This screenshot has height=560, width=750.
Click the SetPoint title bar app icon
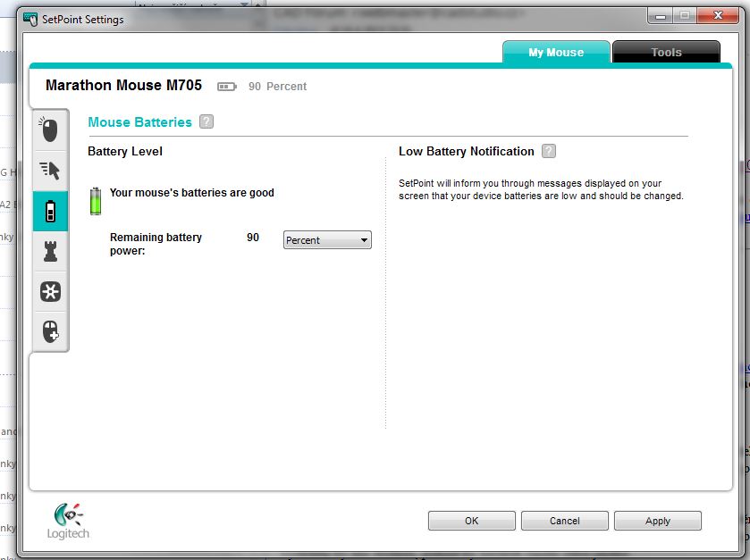coord(30,19)
